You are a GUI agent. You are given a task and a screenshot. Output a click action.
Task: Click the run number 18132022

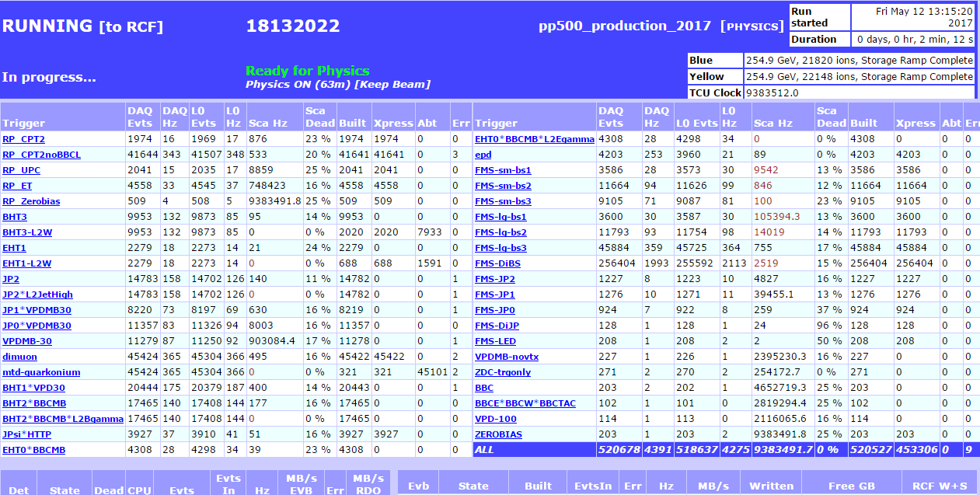pos(293,26)
